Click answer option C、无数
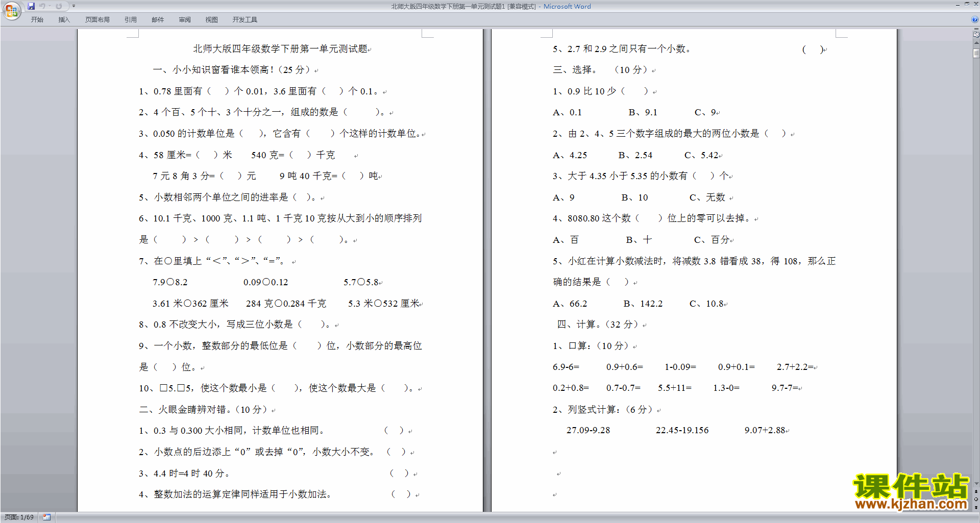This screenshot has height=523, width=980. (x=707, y=197)
